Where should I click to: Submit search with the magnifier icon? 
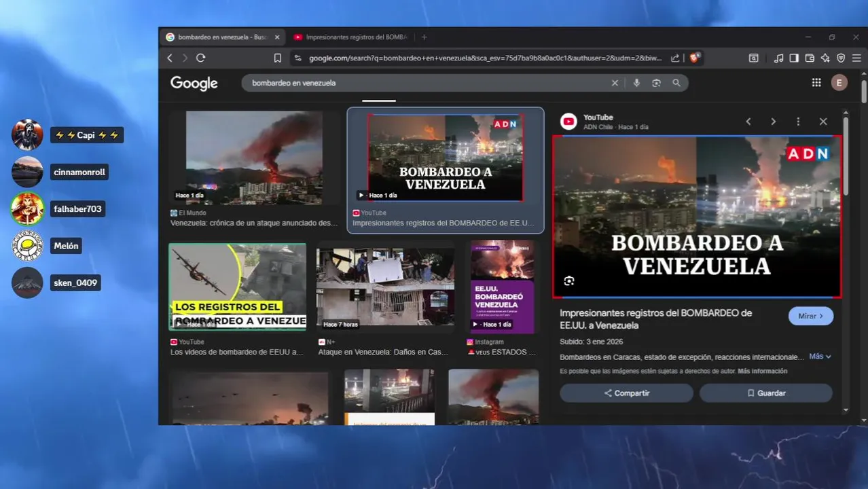point(676,83)
